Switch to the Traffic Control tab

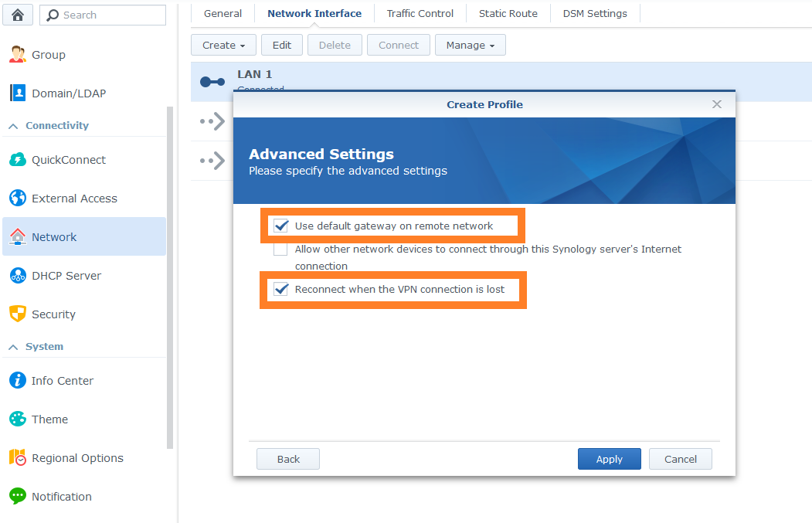click(x=420, y=13)
